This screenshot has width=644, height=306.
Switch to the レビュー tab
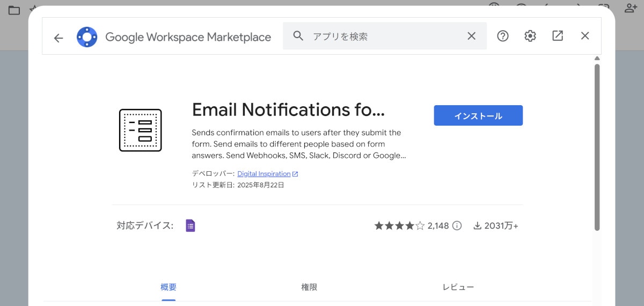[458, 287]
